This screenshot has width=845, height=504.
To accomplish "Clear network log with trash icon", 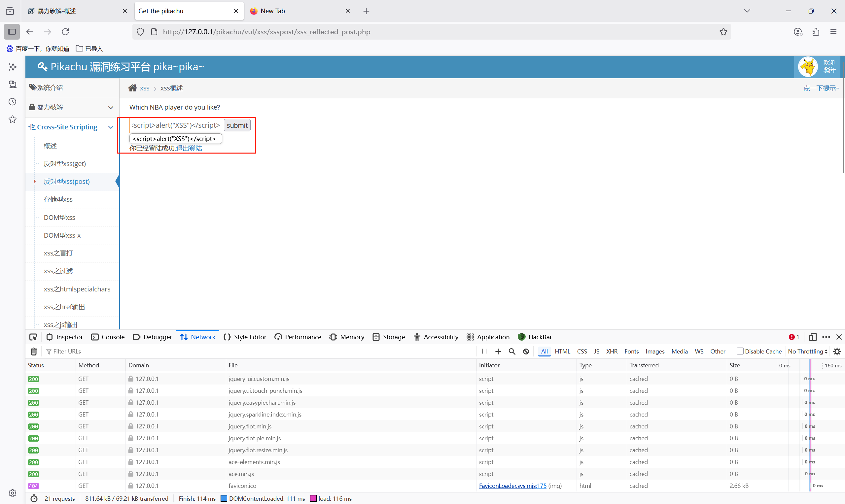I will [x=34, y=351].
